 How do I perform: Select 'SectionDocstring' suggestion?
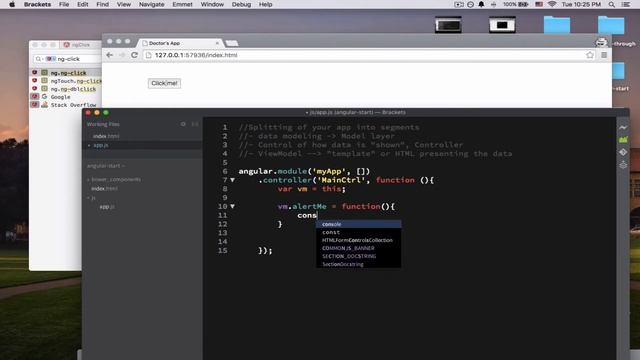click(x=358, y=264)
